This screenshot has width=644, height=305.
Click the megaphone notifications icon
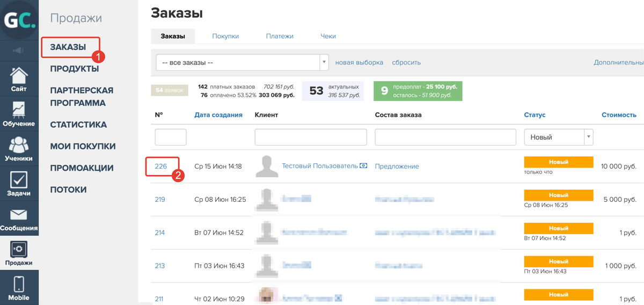(x=19, y=50)
